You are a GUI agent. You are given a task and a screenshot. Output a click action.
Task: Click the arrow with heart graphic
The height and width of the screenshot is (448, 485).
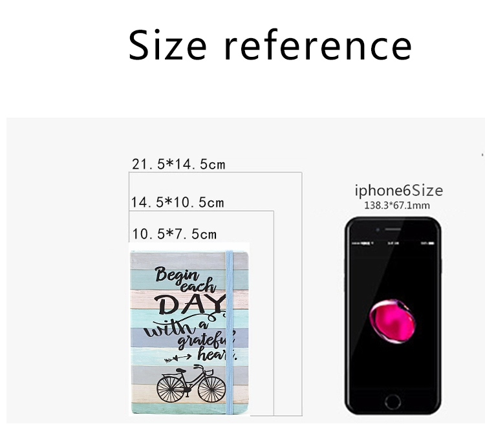(x=178, y=359)
